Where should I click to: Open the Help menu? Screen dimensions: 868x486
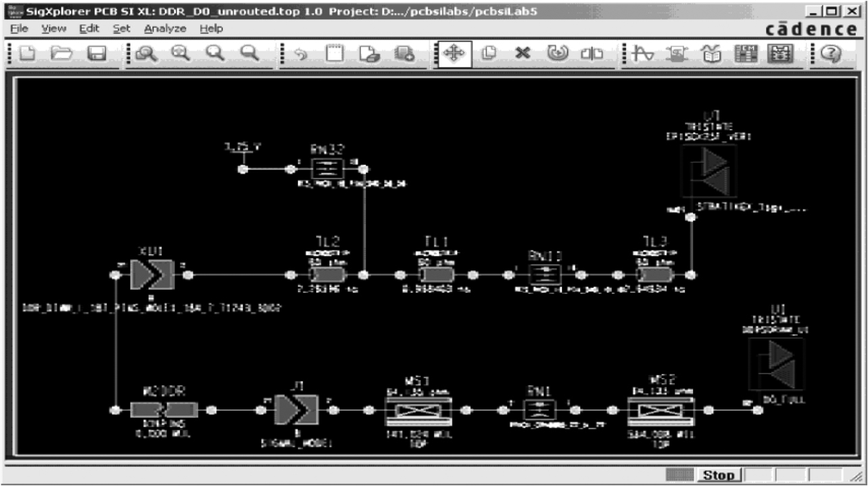pos(211,29)
